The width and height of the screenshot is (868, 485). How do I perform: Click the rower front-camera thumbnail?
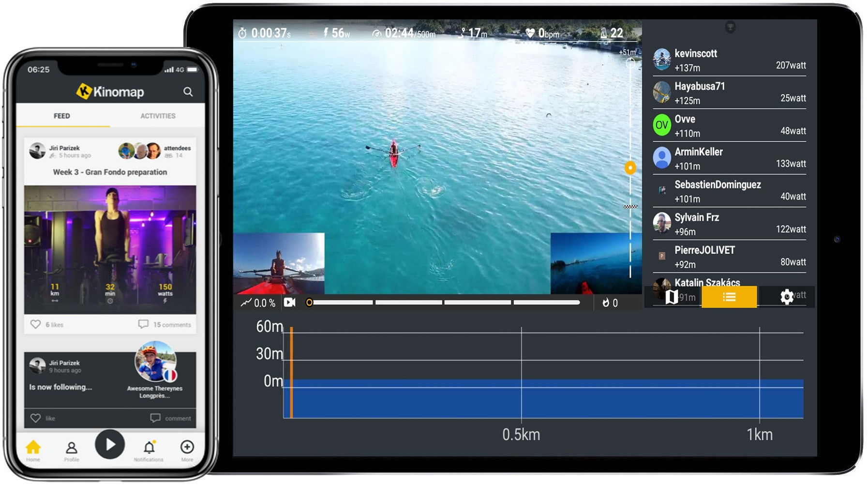[x=279, y=263]
